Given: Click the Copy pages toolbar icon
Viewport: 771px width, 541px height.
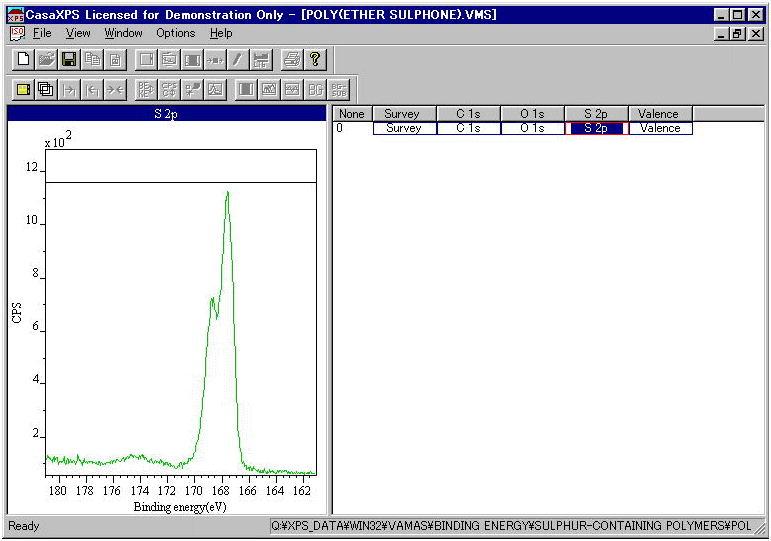Looking at the screenshot, I should (92, 60).
